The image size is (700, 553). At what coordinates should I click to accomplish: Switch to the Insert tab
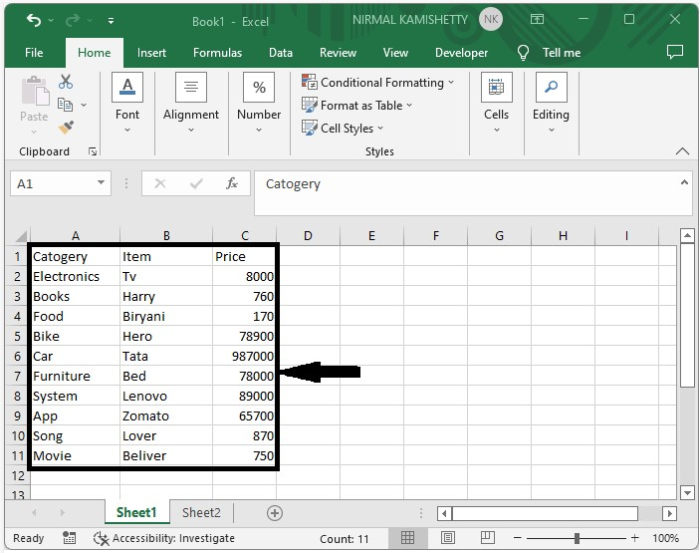[151, 53]
